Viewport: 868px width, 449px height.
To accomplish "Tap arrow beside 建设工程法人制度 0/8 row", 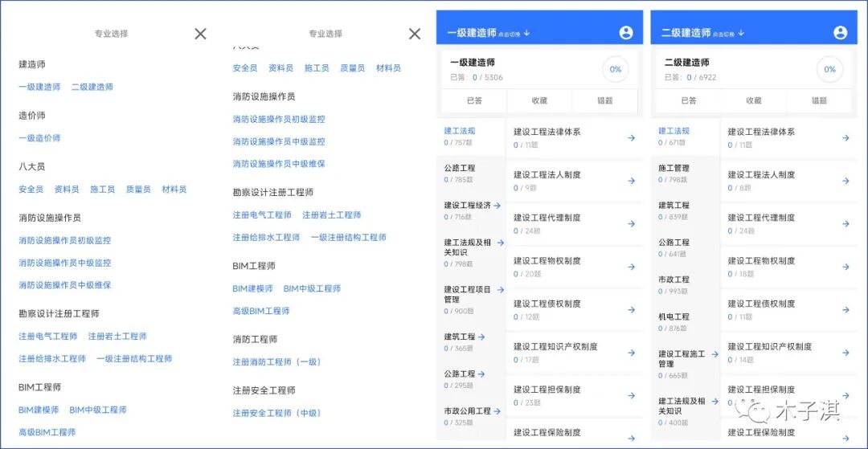I will tap(845, 181).
